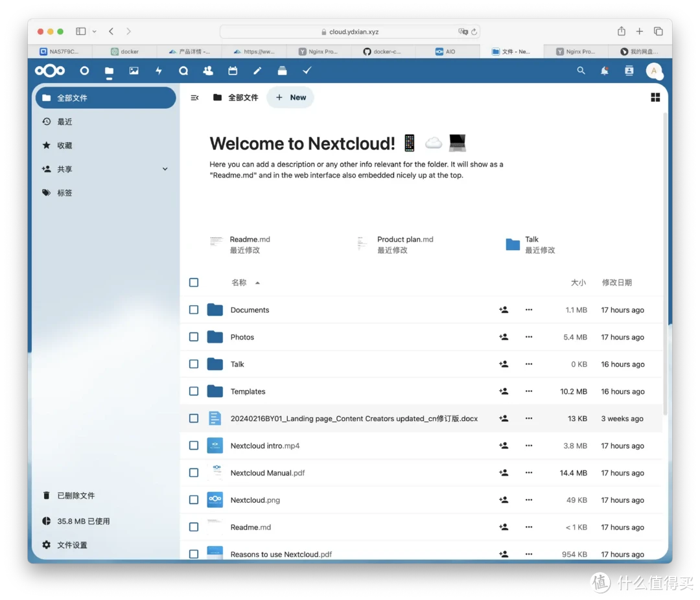Open actions menu for Talk folder
The image size is (700, 600).
point(529,364)
